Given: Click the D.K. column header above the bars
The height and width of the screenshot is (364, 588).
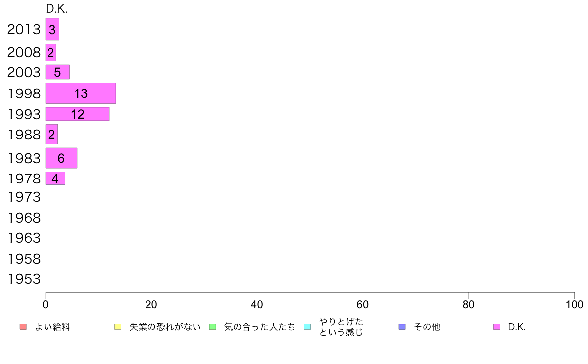Looking at the screenshot, I should coord(56,9).
